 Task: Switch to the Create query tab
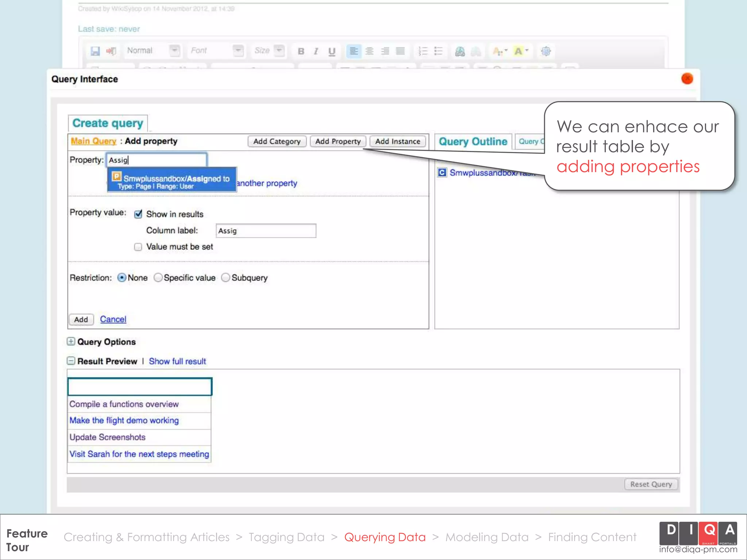coord(108,123)
